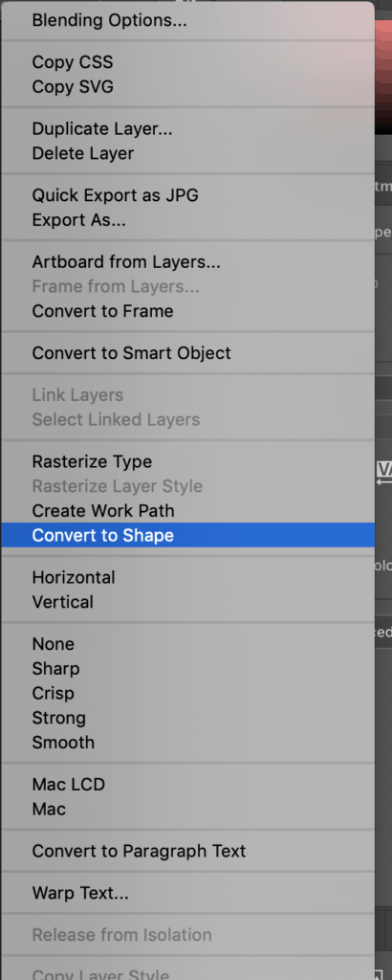Choose Convert to Frame
Image resolution: width=392 pixels, height=980 pixels.
pos(187,311)
